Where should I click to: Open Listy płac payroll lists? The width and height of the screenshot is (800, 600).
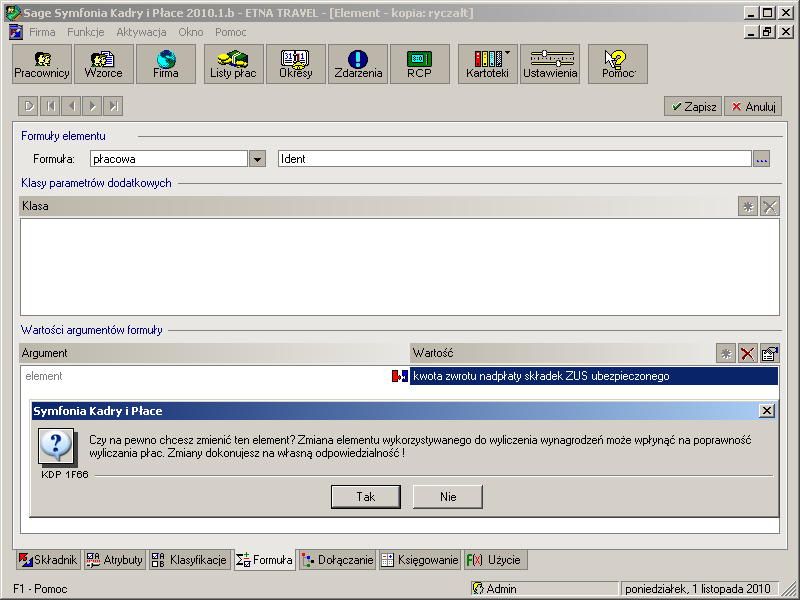(x=234, y=64)
